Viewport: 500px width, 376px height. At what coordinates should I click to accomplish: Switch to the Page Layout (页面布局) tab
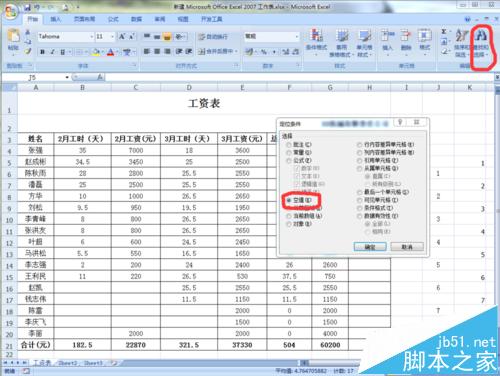(84, 19)
